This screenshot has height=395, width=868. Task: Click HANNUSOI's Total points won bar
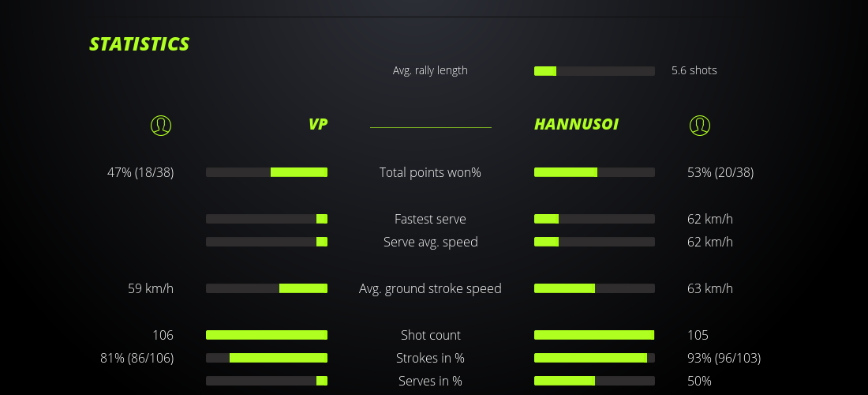[594, 172]
